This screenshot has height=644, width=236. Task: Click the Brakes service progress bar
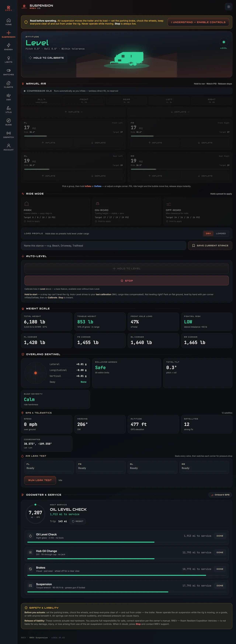[126, 575]
